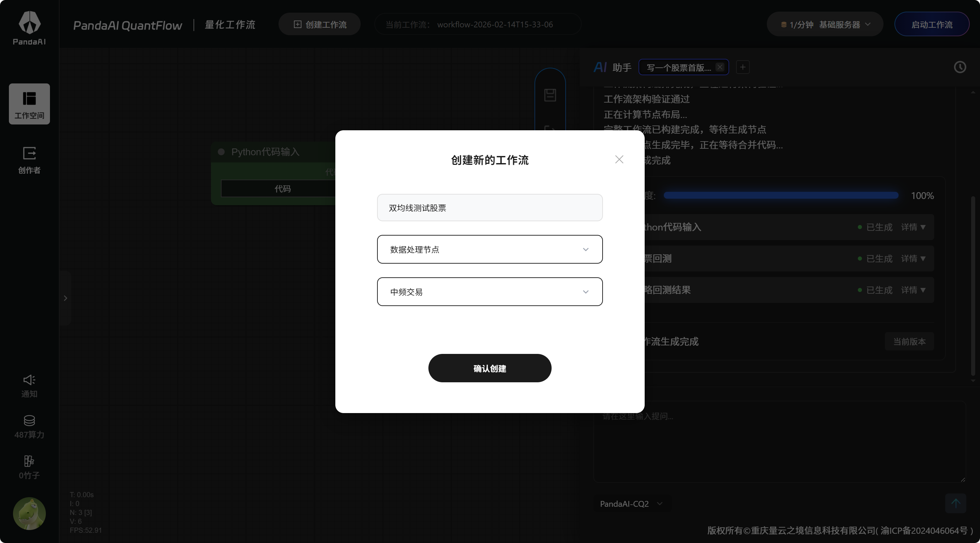Screen dimensions: 980x543
Task: Click the FPS:52.91 stats text
Action: click(86, 530)
